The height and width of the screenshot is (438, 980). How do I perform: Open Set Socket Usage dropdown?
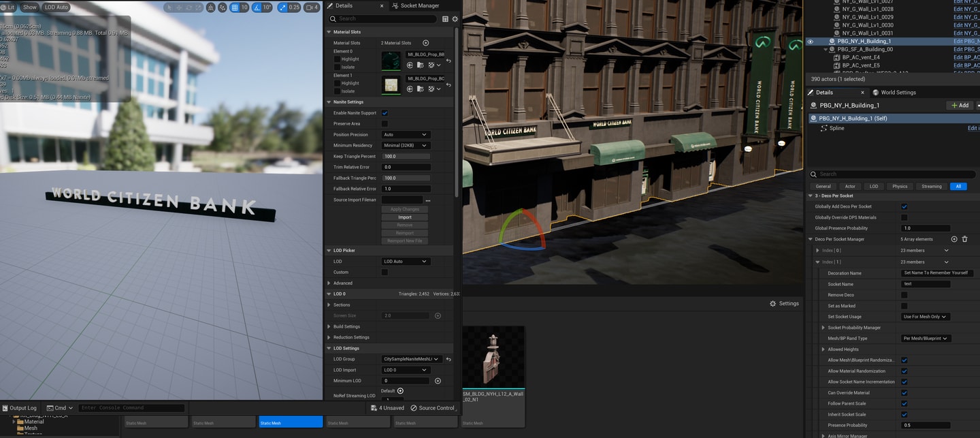click(x=925, y=317)
